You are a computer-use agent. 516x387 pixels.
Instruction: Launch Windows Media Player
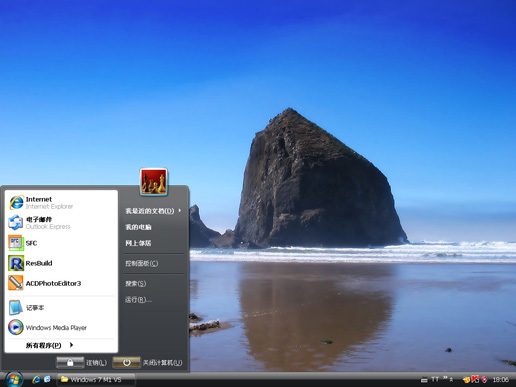click(61, 327)
